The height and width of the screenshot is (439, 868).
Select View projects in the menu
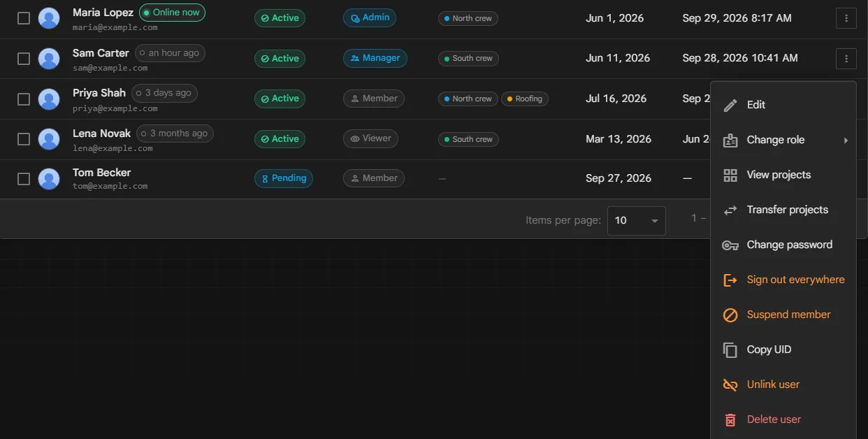pos(783,175)
